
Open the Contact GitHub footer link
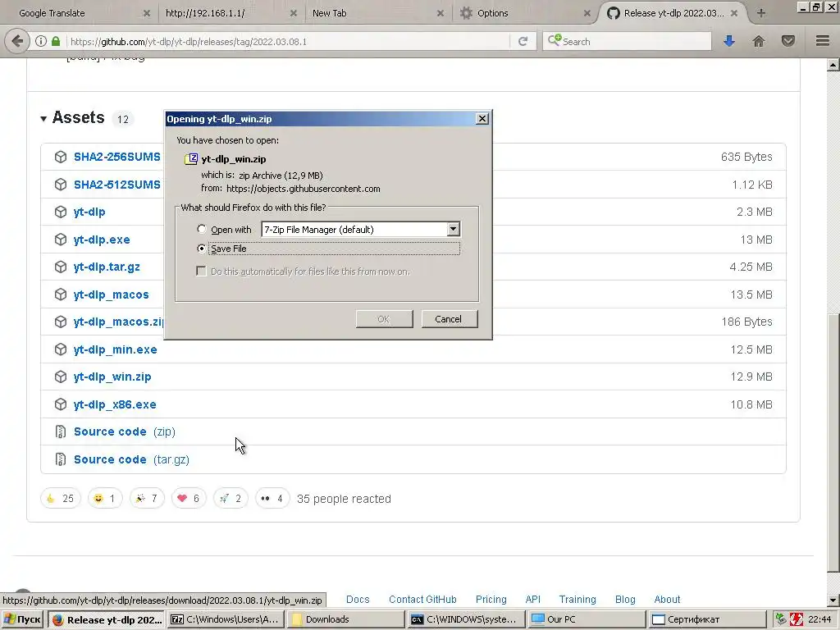tap(422, 600)
